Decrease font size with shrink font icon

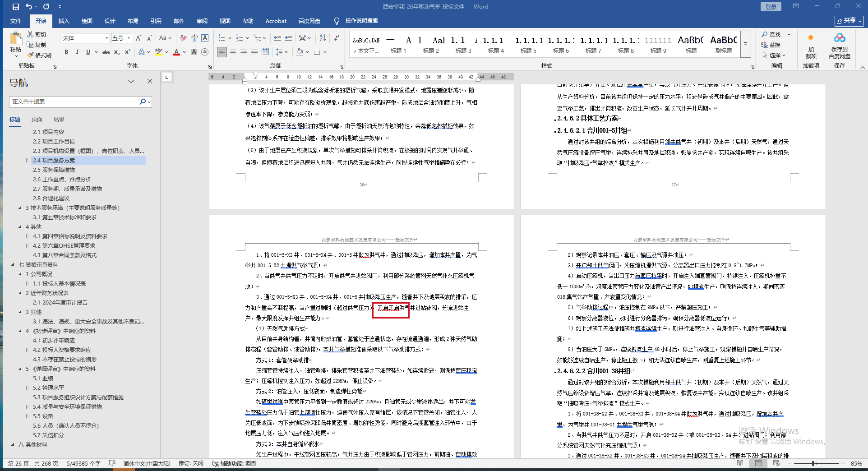click(x=149, y=38)
